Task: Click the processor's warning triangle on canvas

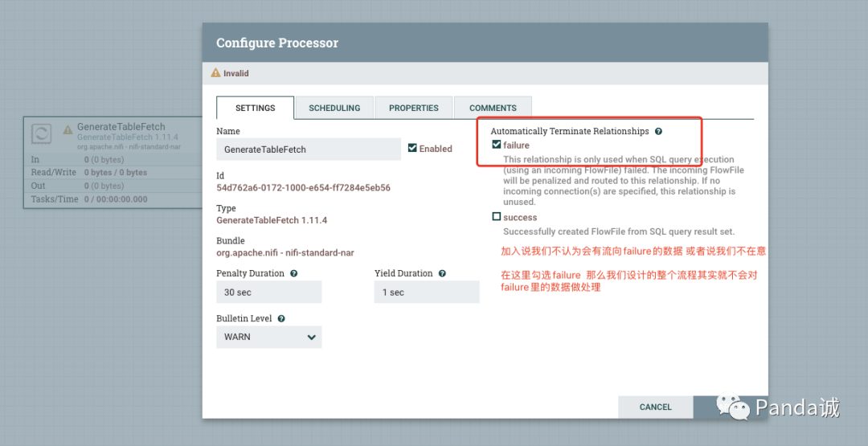Action: pos(68,129)
